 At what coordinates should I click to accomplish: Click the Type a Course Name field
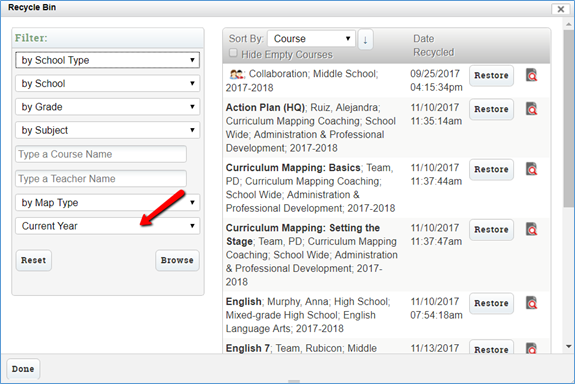point(101,154)
